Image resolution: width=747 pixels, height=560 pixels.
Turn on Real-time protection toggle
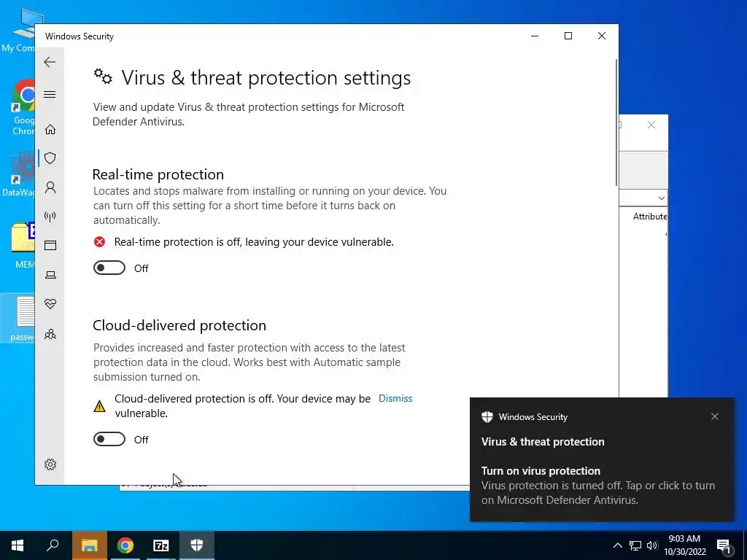point(109,268)
